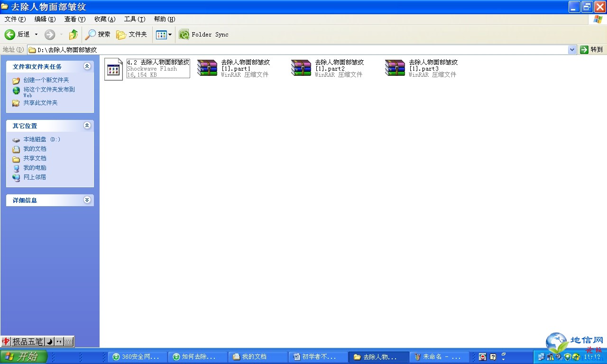The width and height of the screenshot is (607, 364).
Task: Open the Views icon menu
Action: (164, 35)
